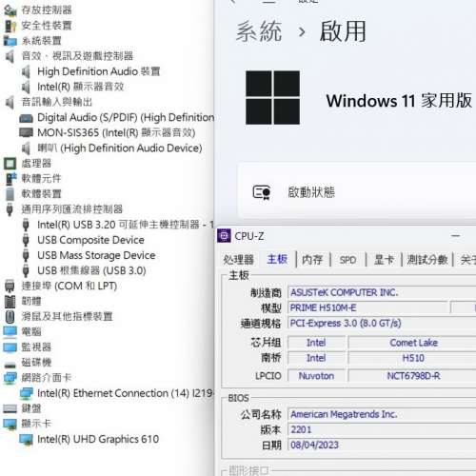Click the network adapters (網路介面卡) icon
476x476 pixels.
(x=10, y=378)
